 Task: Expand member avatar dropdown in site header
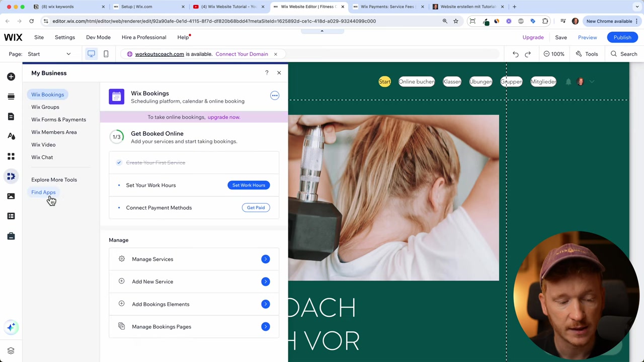point(592,81)
